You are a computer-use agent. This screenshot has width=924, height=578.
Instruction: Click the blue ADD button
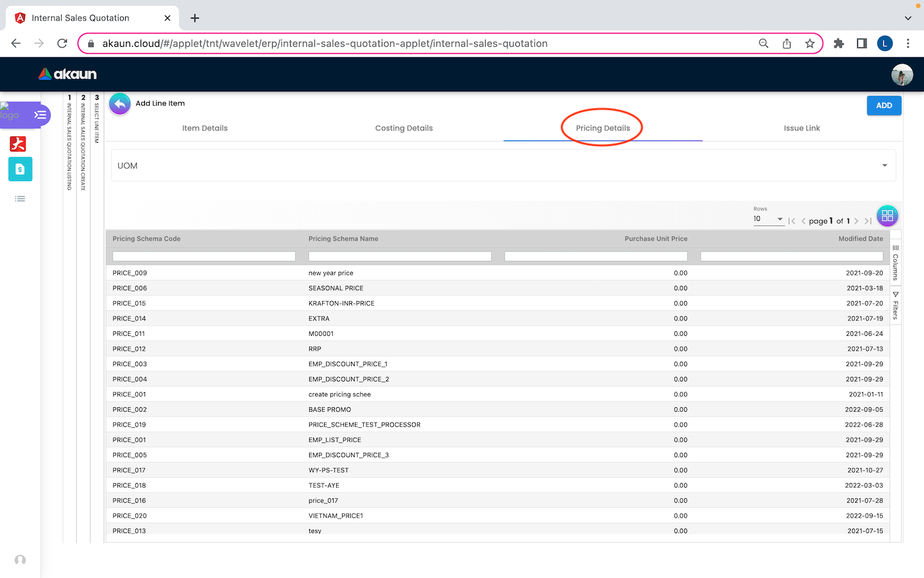(884, 105)
